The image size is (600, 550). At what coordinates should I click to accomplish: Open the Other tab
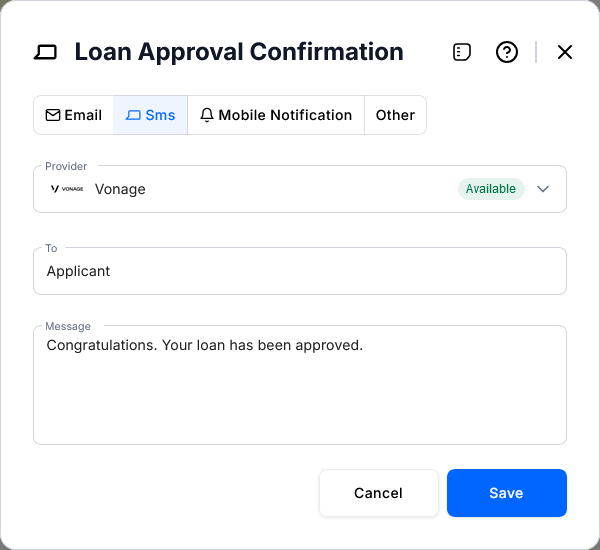tap(395, 115)
